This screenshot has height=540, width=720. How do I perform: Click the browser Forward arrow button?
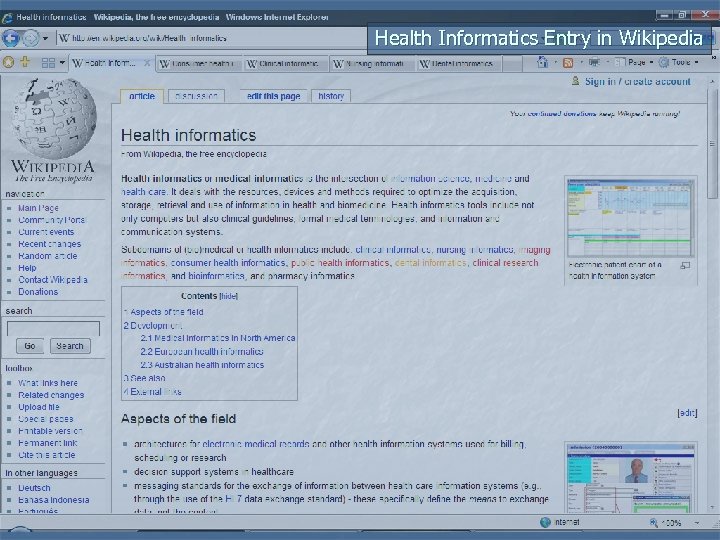[30, 38]
